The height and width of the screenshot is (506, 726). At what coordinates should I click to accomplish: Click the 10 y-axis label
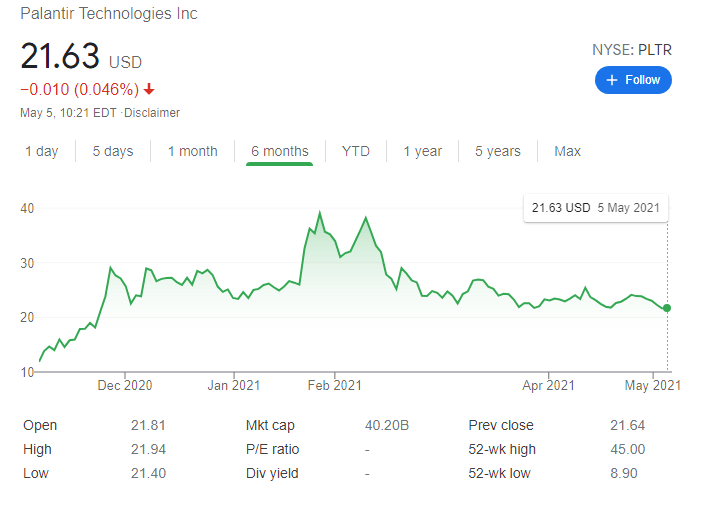[x=27, y=372]
